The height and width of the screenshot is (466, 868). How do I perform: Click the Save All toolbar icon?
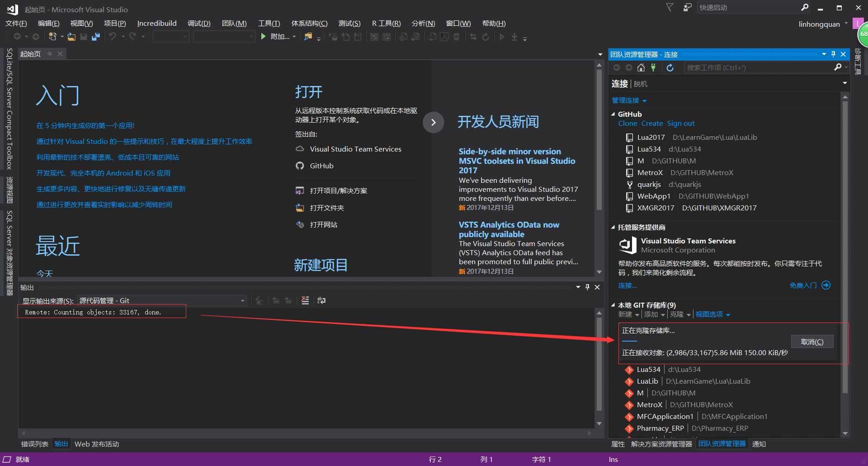pos(96,37)
